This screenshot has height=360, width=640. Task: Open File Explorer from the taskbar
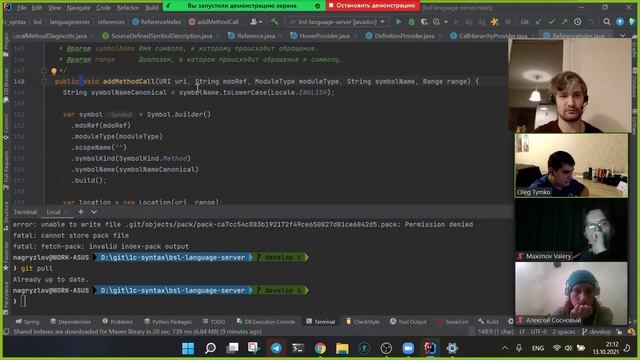point(342,348)
